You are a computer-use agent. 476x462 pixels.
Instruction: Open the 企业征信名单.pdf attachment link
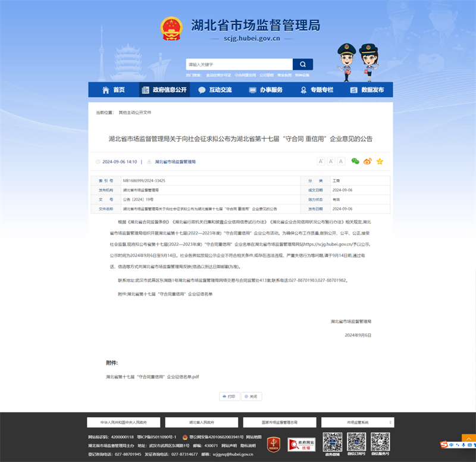click(x=152, y=377)
